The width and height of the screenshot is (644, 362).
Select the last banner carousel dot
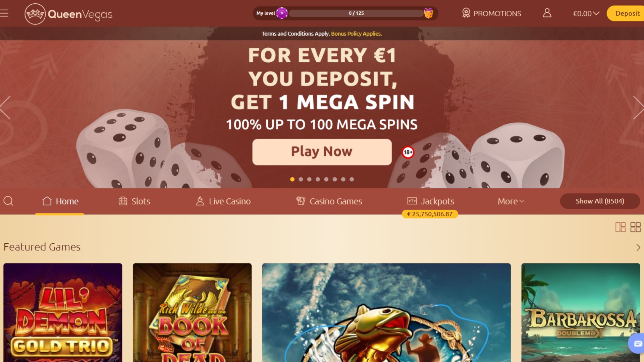click(352, 179)
